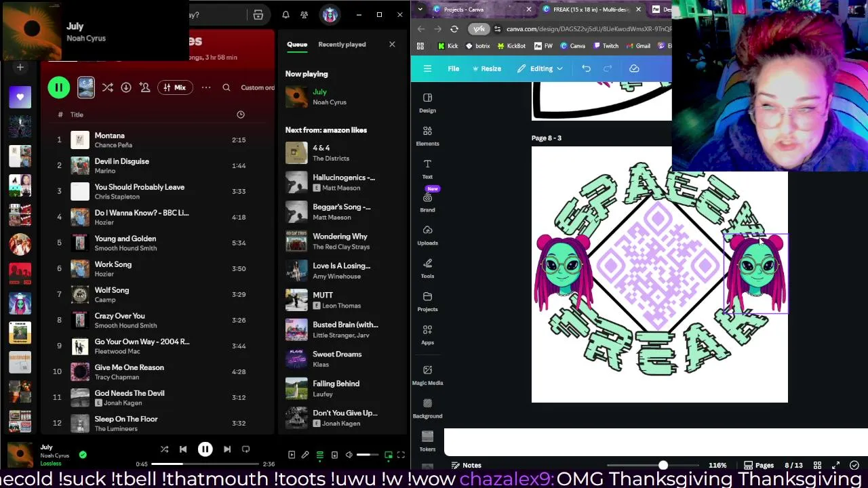The image size is (868, 488).
Task: Open Now Playing view icon in Spotify
Action: pyautogui.click(x=292, y=455)
